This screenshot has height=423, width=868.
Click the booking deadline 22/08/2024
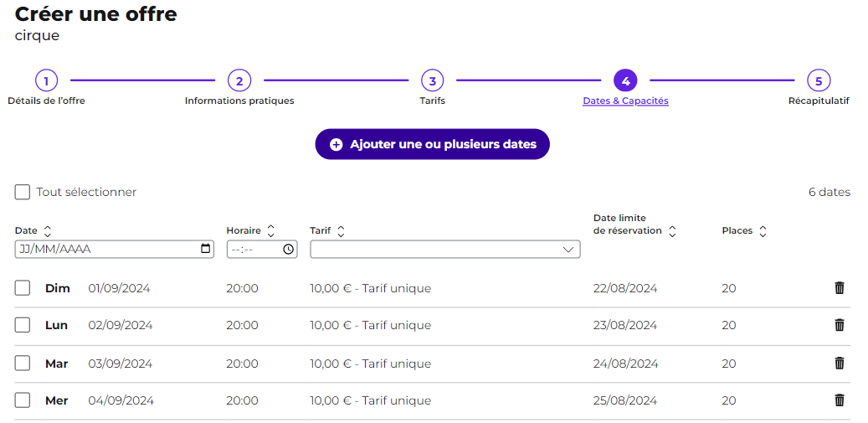[x=625, y=288]
